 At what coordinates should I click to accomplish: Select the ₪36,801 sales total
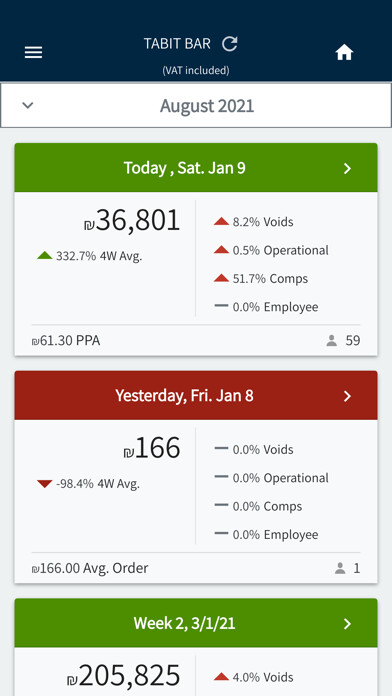[x=132, y=220]
